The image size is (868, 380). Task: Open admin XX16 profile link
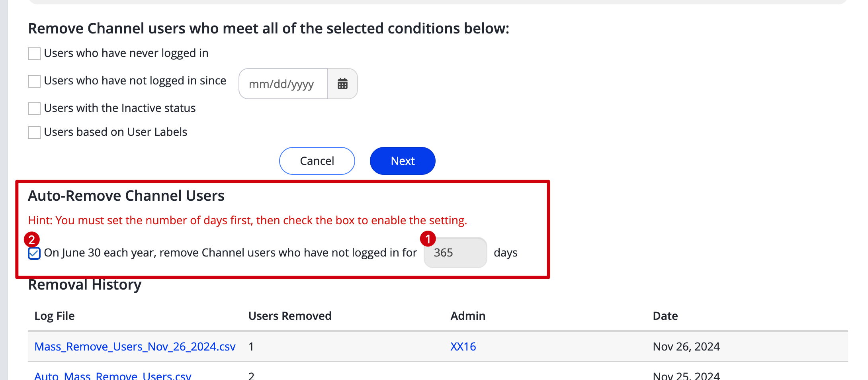point(463,347)
